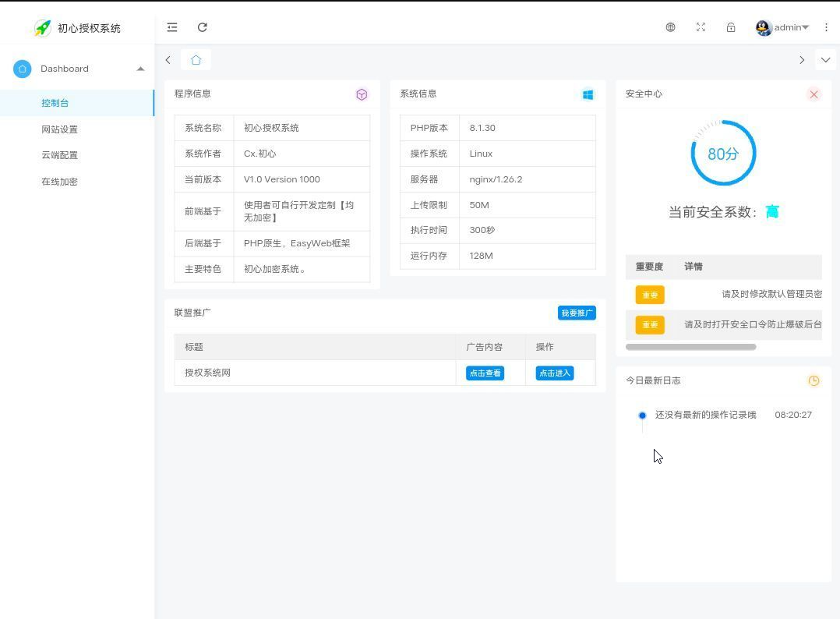Click the 点击进入 button
840x619 pixels.
555,373
